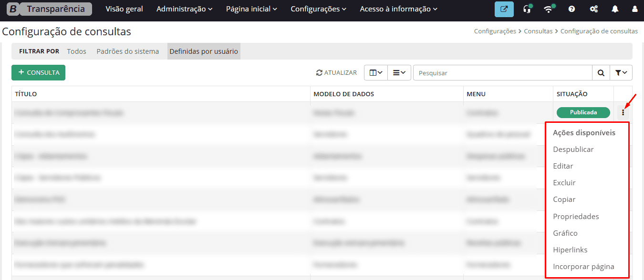Select Editar in the context menu
This screenshot has height=280, width=644.
tap(563, 166)
